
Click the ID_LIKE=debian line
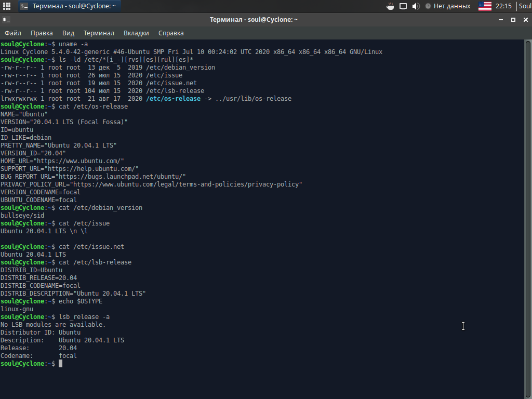[x=26, y=138]
